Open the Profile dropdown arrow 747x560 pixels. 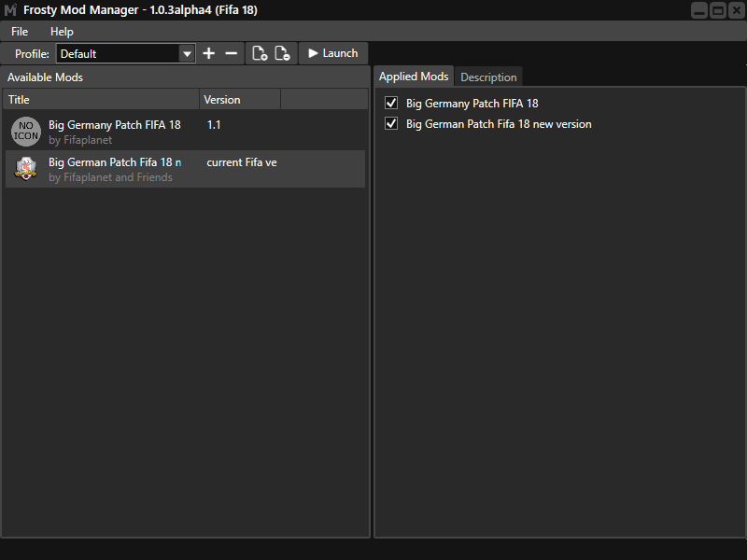pos(188,54)
